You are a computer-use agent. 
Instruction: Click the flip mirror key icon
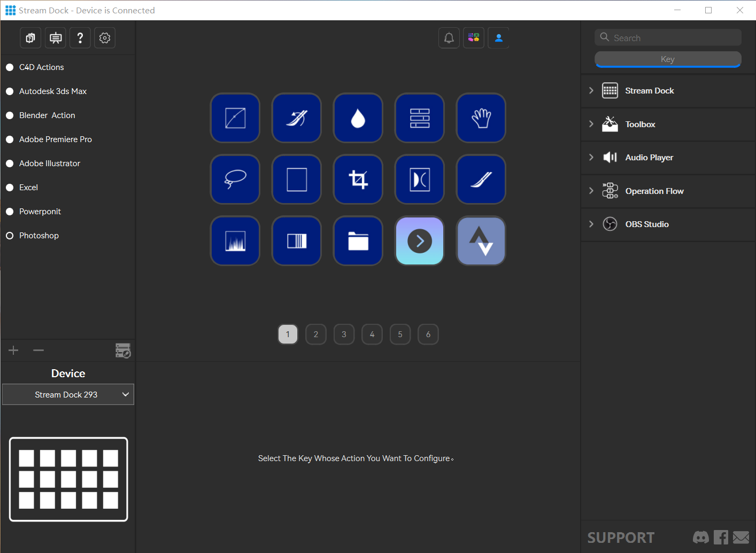(x=420, y=180)
